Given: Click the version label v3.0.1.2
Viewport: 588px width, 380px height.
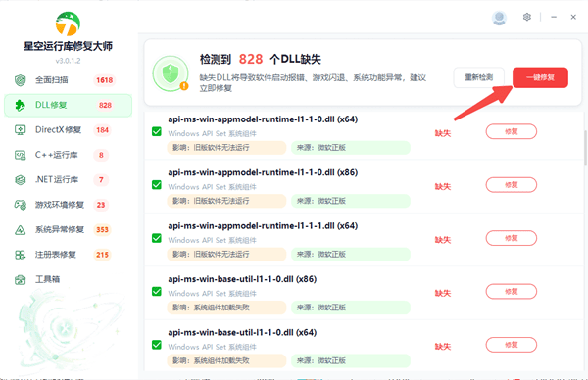Looking at the screenshot, I should [x=68, y=61].
